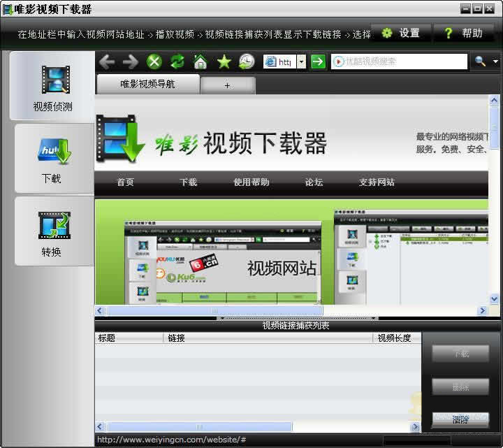Open browsing history clock icon

click(247, 62)
